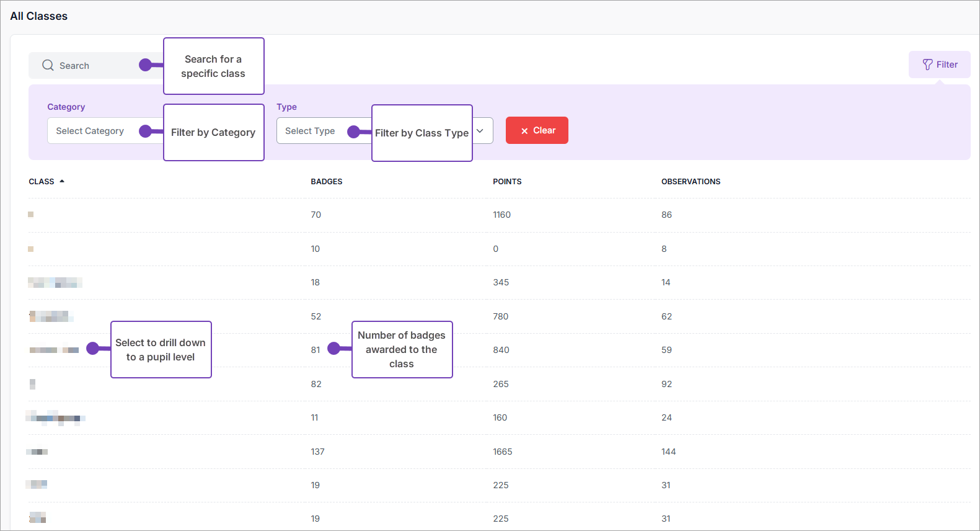This screenshot has height=531, width=980.
Task: Click the purple marker beside Filter by Category
Action: (x=146, y=131)
